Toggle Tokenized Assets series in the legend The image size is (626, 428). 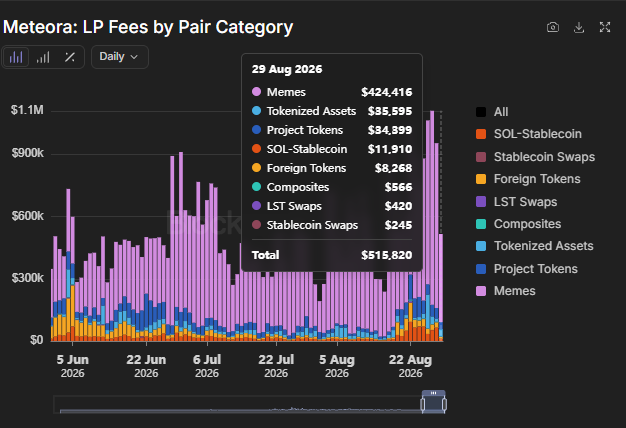[535, 246]
